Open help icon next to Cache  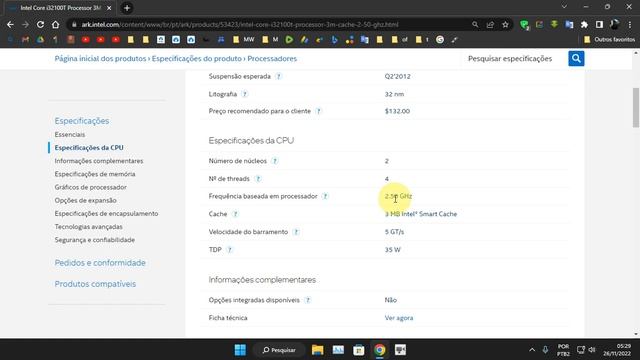click(235, 214)
